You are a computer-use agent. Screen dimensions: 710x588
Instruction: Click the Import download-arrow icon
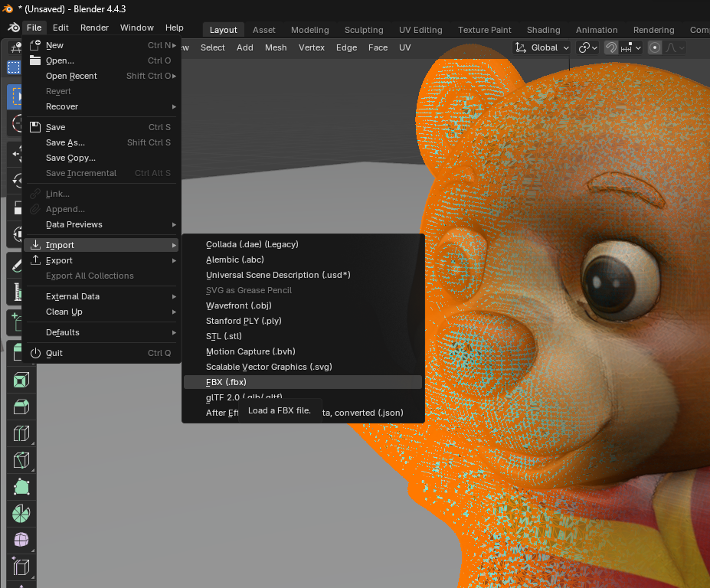click(x=35, y=245)
